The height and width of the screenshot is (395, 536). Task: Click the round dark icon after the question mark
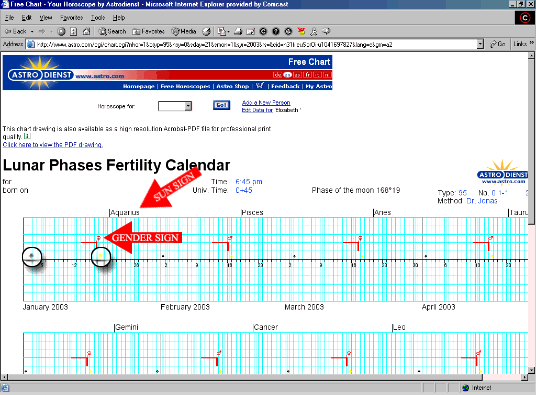click(288, 31)
